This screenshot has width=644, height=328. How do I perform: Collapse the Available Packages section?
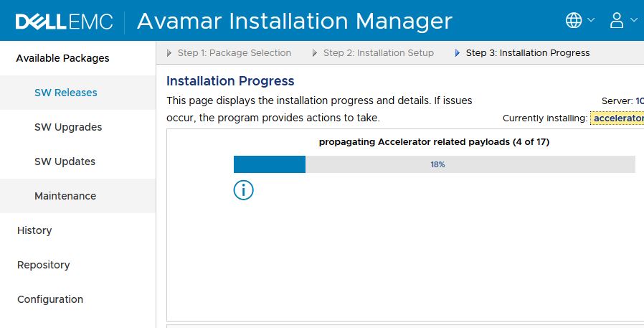62,58
